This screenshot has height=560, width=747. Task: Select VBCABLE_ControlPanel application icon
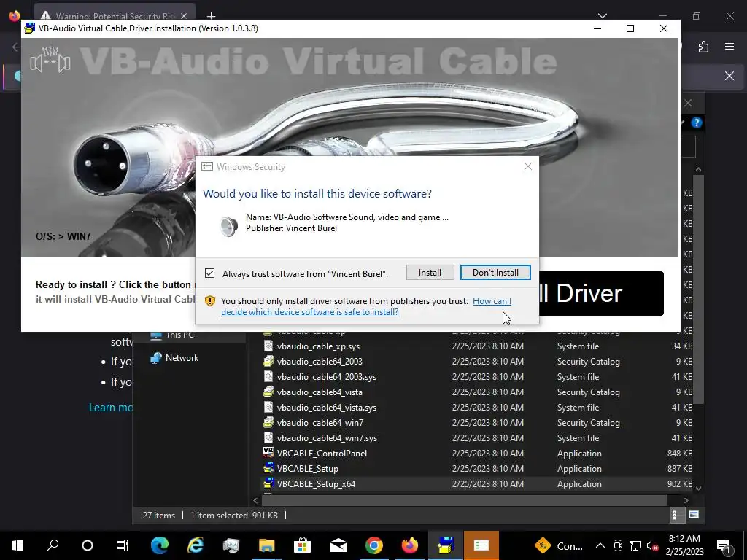[268, 453]
